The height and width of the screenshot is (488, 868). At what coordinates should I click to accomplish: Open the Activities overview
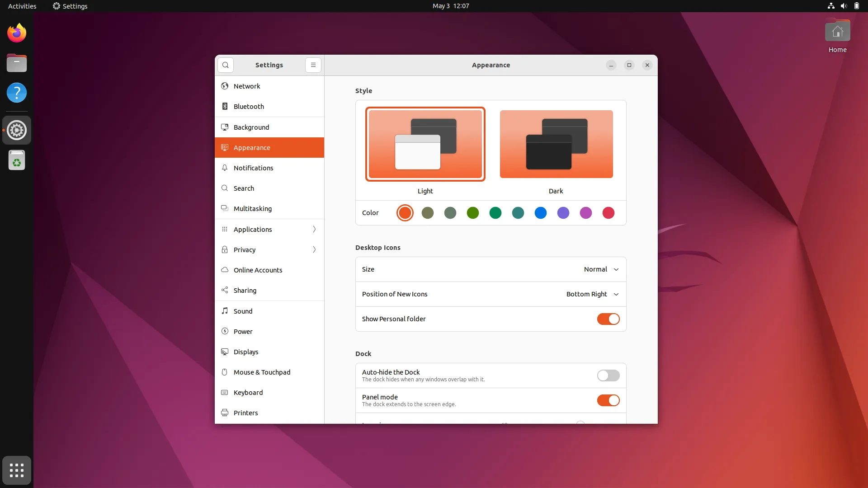22,6
